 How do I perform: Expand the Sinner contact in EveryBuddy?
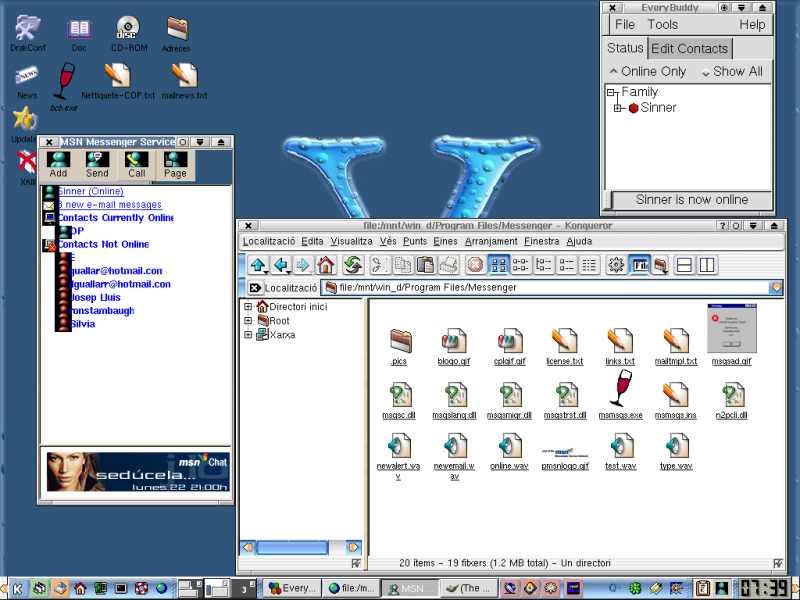pyautogui.click(x=618, y=108)
